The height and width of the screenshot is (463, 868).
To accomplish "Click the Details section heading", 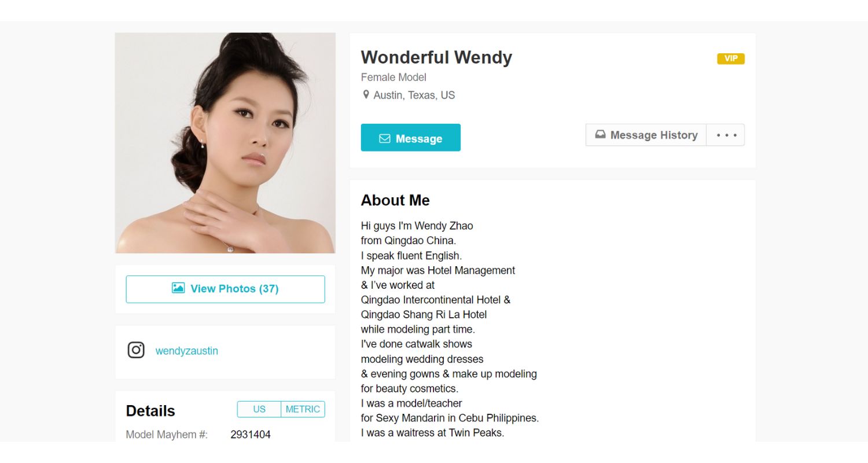I will click(x=150, y=411).
